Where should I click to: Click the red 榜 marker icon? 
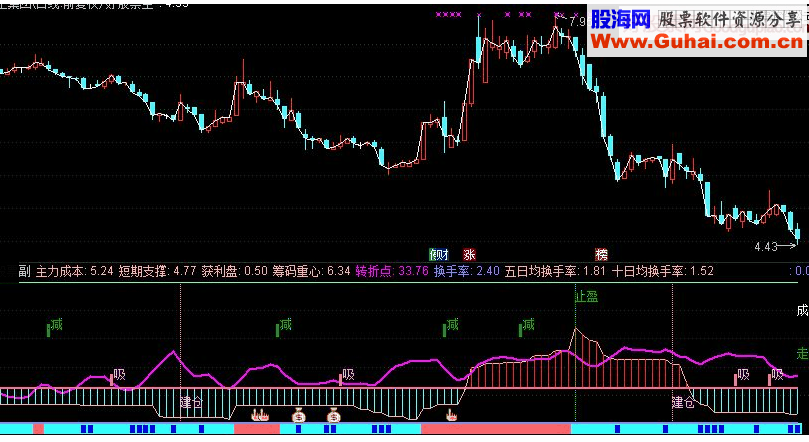[601, 254]
